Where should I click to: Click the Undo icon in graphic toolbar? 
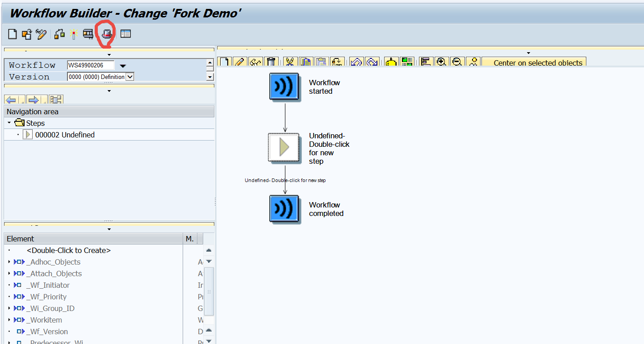click(356, 62)
